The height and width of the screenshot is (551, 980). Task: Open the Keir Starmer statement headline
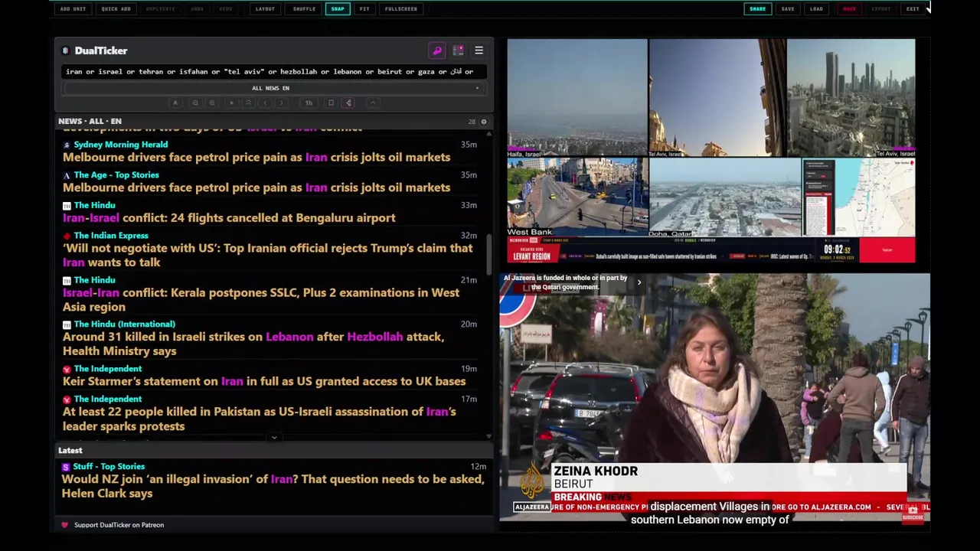(264, 381)
